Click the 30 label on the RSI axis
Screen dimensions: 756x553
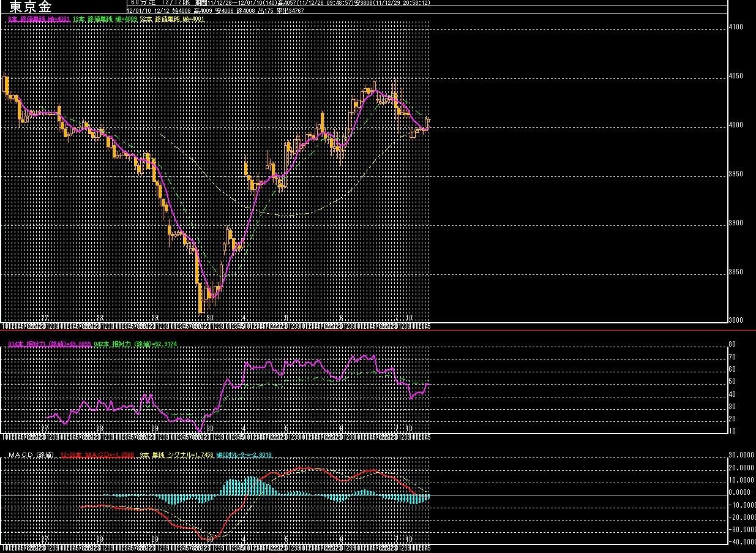click(733, 407)
